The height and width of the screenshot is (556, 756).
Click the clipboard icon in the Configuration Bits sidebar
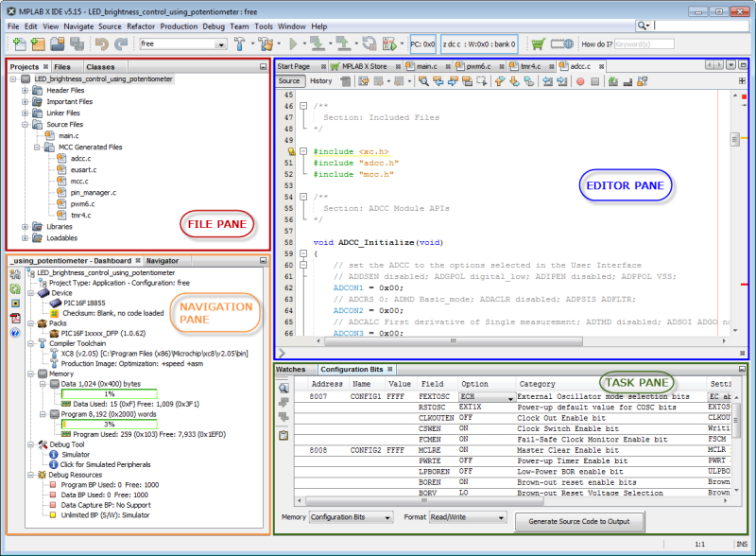pyautogui.click(x=283, y=435)
